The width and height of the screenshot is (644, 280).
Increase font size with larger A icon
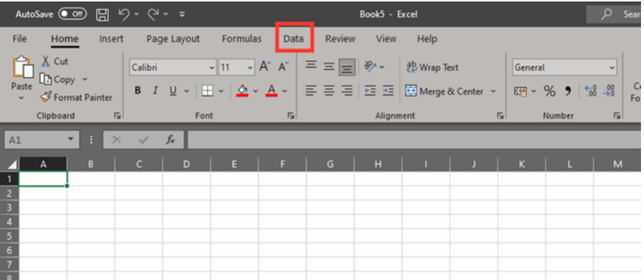click(265, 67)
